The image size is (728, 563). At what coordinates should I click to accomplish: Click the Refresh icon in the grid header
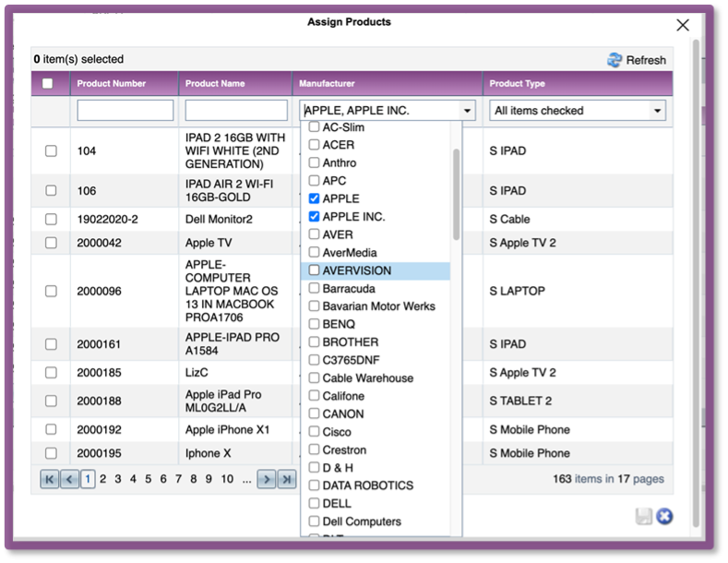(x=615, y=60)
